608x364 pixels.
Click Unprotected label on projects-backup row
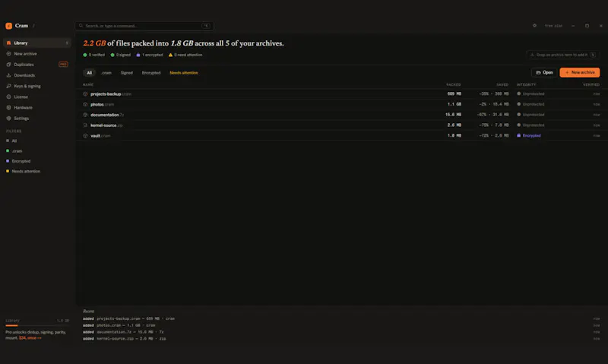tap(534, 93)
